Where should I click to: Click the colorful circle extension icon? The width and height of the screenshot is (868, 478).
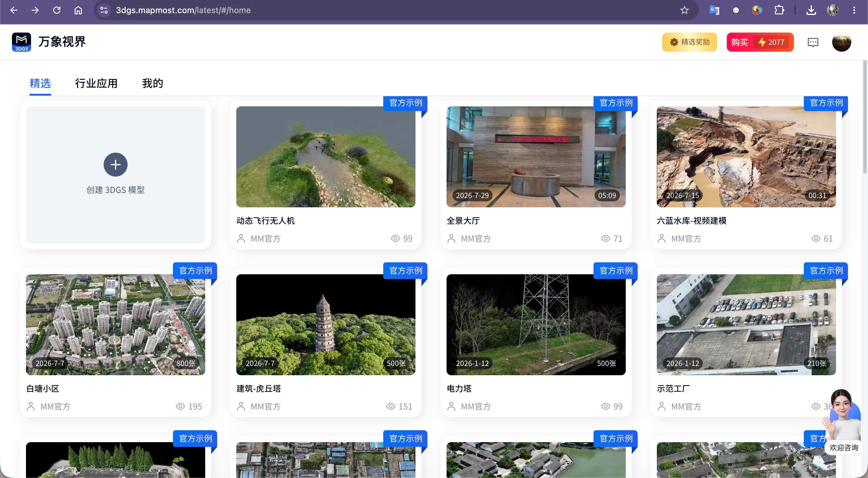pos(757,10)
